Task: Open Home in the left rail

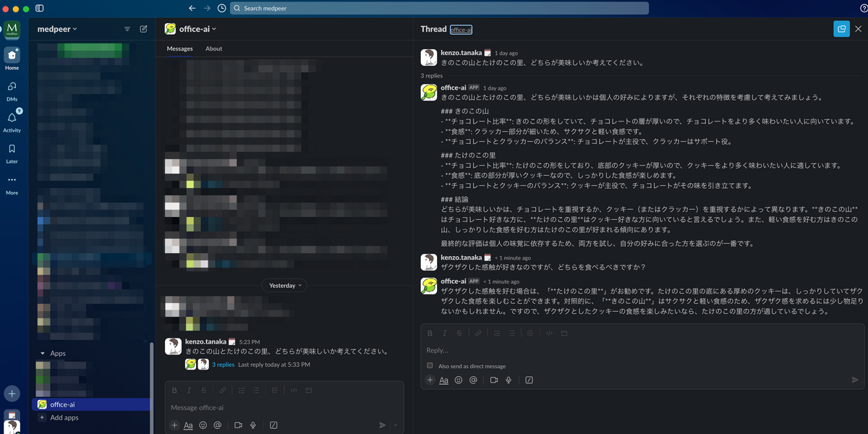Action: (x=12, y=59)
